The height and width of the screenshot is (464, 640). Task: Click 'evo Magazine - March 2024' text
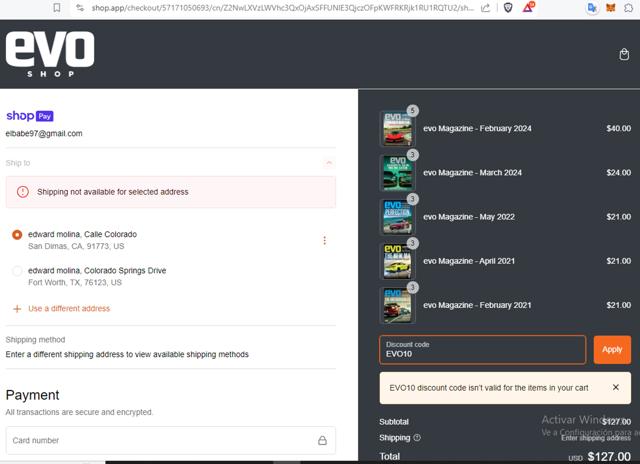click(x=472, y=173)
